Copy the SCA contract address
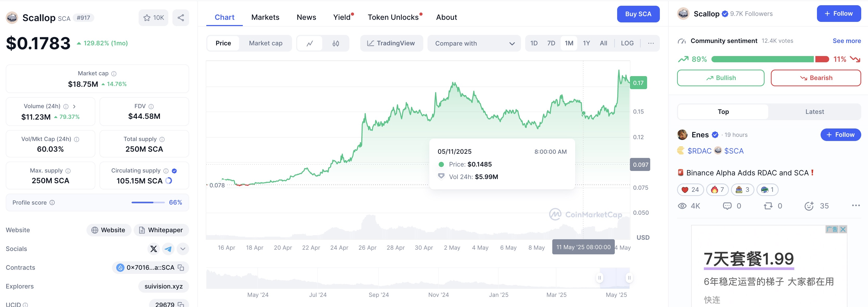Screen dimensions: 868x307 pos(181,268)
